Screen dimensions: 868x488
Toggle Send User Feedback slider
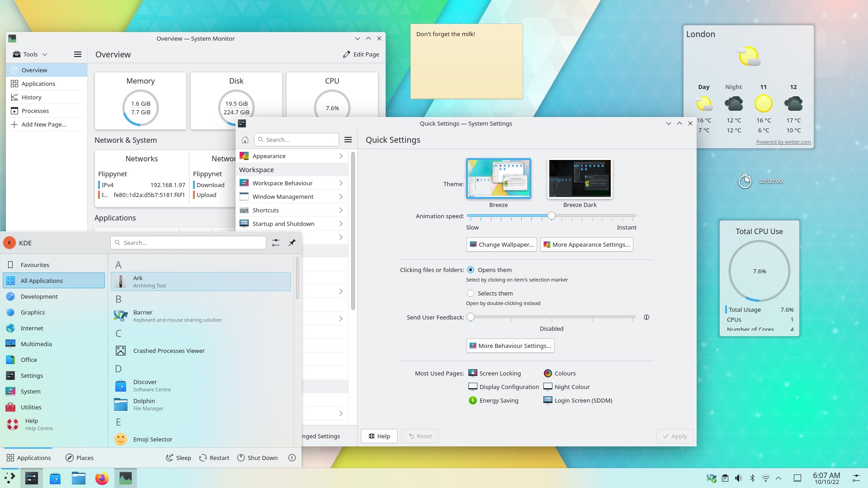coord(470,317)
